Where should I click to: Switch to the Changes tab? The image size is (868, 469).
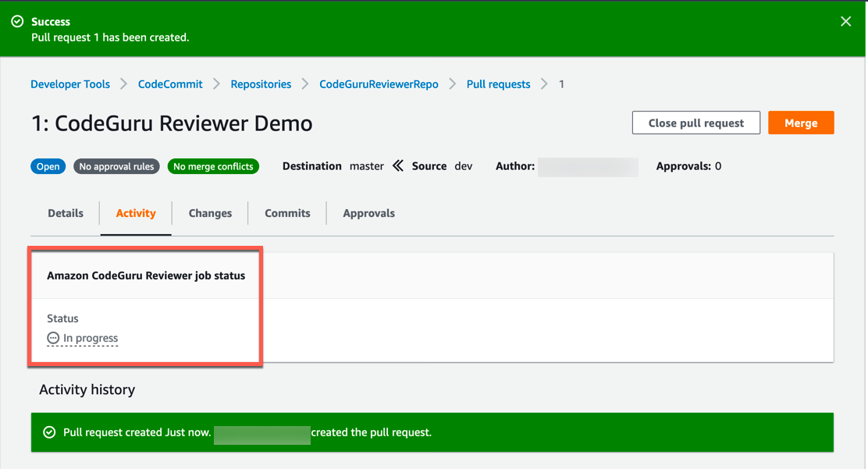[x=209, y=212]
